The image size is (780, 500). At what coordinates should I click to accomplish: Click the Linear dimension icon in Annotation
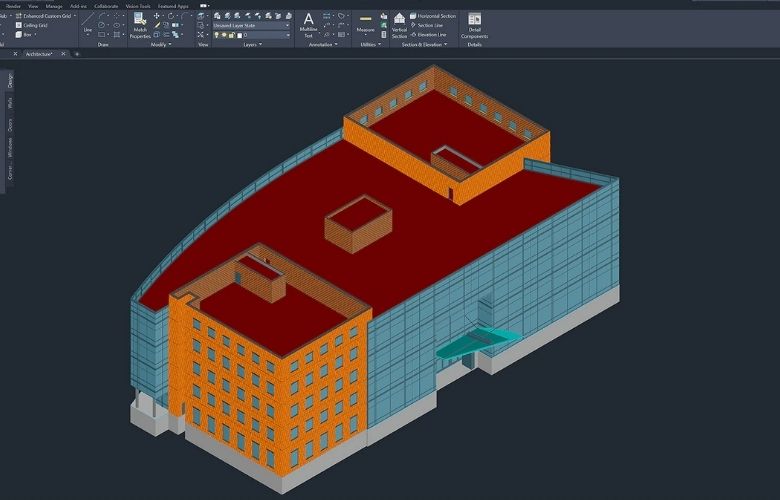point(326,16)
